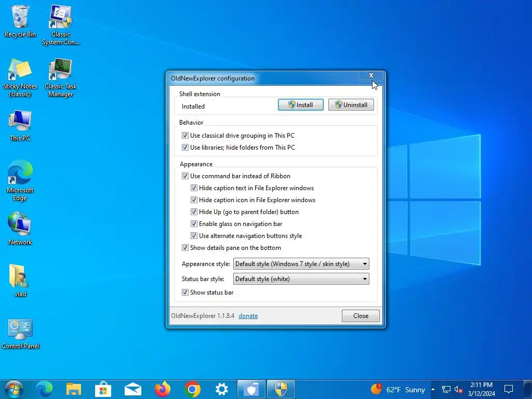Click the white shield taskbar app button
This screenshot has width=532, height=399.
pos(251,389)
